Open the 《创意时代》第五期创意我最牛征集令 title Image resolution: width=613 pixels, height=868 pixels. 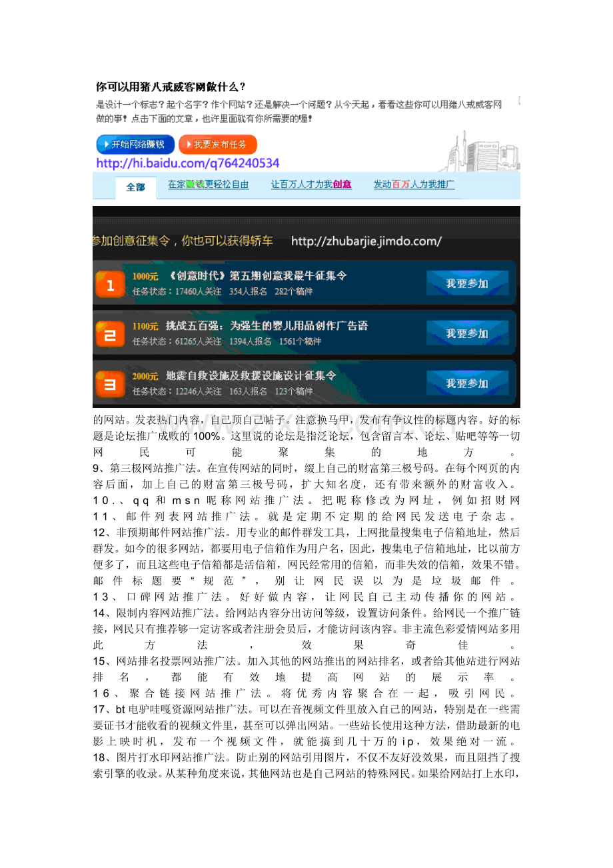[257, 276]
